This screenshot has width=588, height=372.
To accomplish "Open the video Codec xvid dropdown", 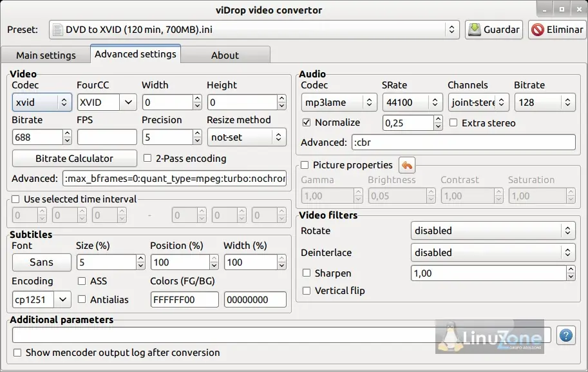I will coord(42,102).
